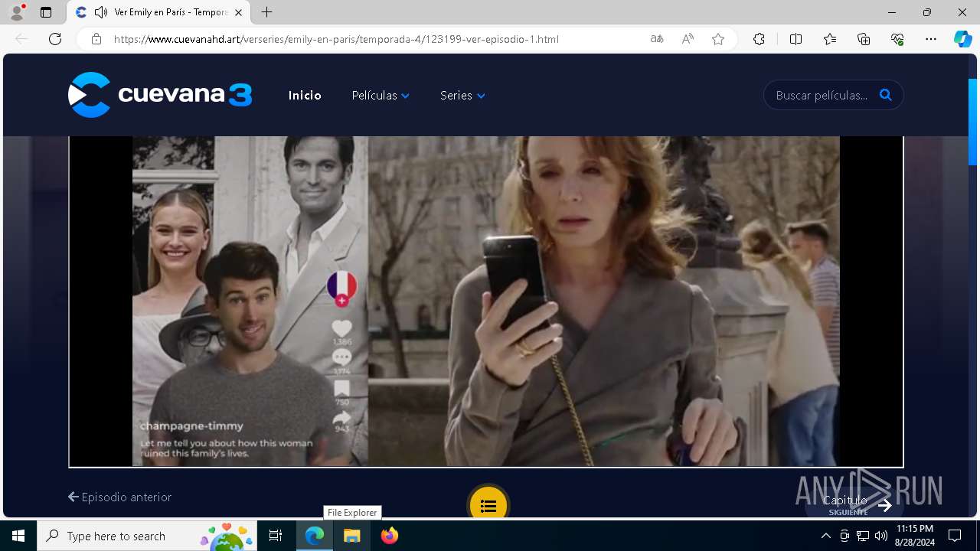Toggle split screen view
980x551 pixels.
click(795, 39)
